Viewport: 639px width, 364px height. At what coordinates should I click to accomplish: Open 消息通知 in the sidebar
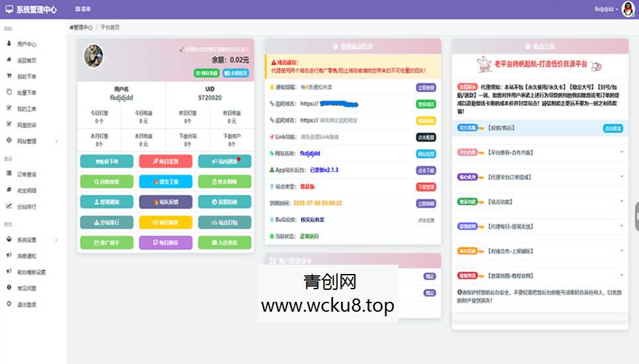26,255
